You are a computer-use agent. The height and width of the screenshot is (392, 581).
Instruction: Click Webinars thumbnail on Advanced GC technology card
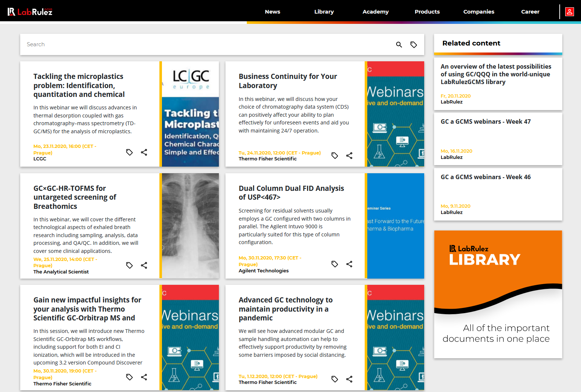396,337
